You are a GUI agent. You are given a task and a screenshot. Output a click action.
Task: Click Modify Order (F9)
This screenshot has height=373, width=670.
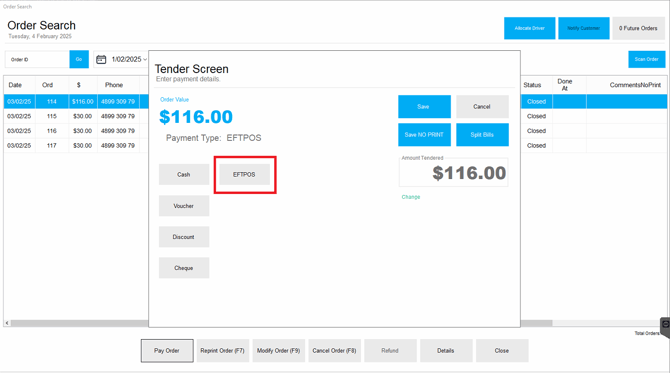click(279, 350)
